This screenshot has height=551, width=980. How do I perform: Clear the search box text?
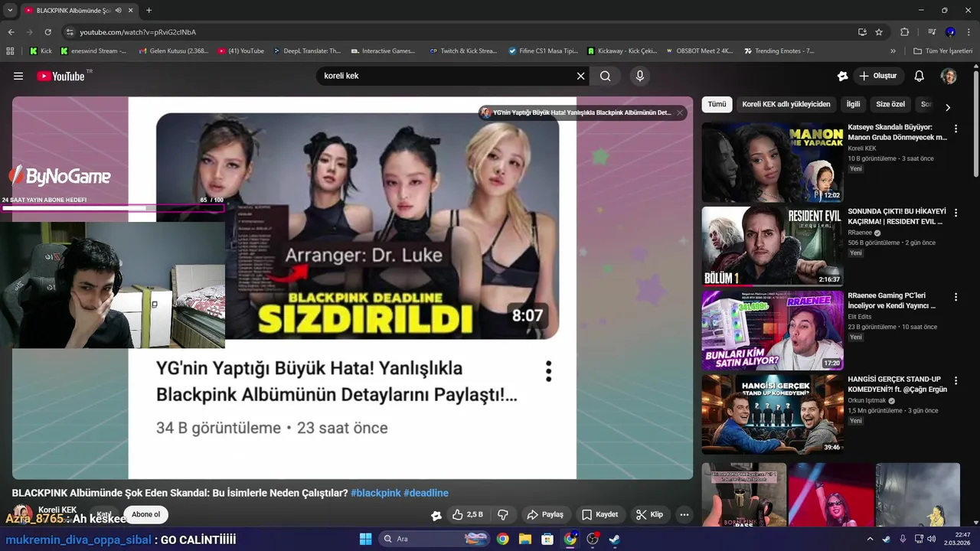[580, 76]
